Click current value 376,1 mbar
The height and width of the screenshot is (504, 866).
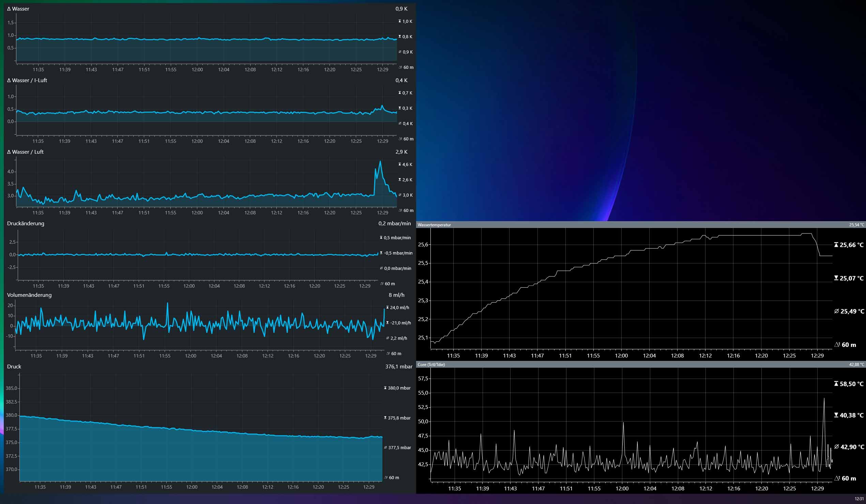[x=399, y=367]
